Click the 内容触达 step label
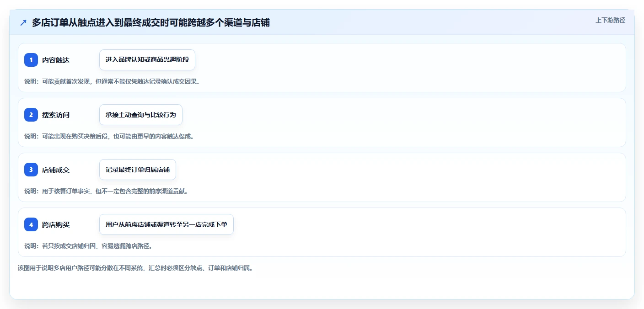Screen dimensions: 644x309 click(56, 60)
